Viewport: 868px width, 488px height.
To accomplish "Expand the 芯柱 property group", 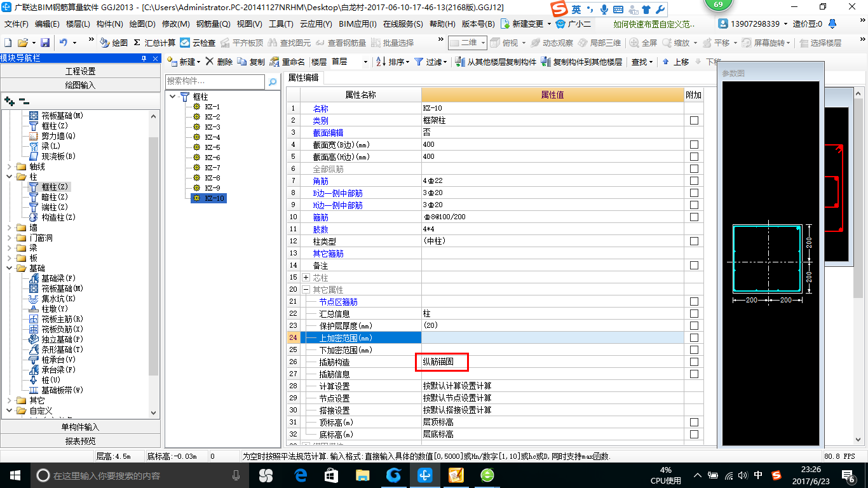I will pos(306,278).
